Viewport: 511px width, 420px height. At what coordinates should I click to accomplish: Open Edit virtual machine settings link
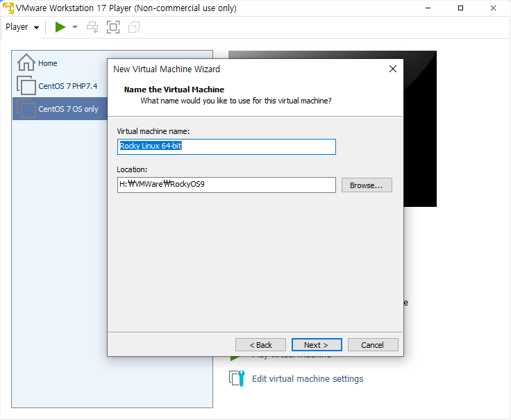(x=308, y=378)
